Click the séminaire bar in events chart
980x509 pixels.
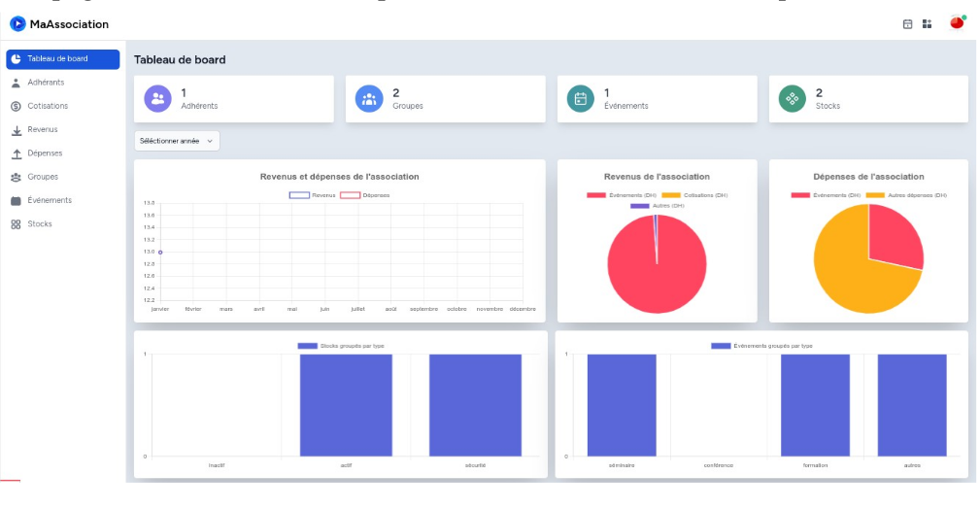click(x=622, y=405)
